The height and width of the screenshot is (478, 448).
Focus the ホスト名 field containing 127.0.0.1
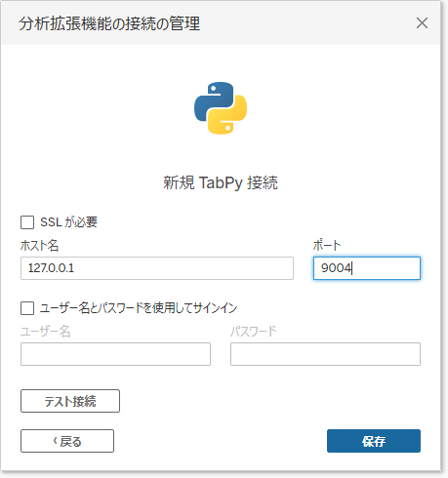pos(157,268)
